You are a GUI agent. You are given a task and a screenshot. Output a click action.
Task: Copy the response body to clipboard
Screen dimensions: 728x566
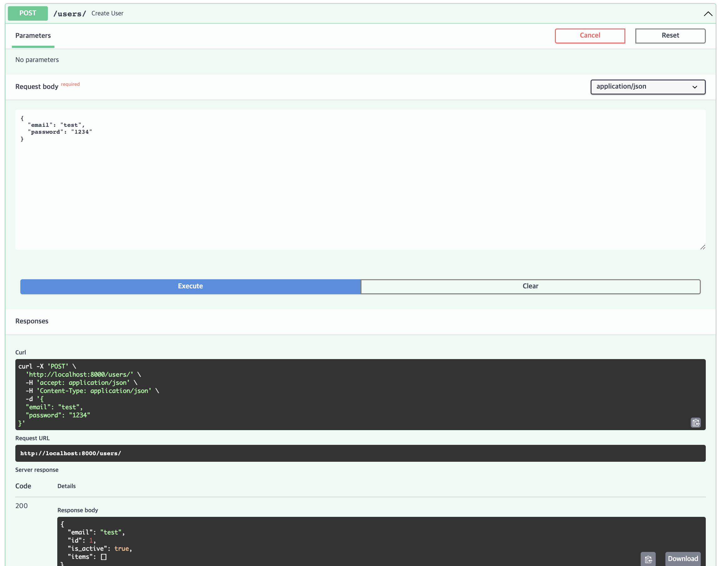pyautogui.click(x=648, y=559)
